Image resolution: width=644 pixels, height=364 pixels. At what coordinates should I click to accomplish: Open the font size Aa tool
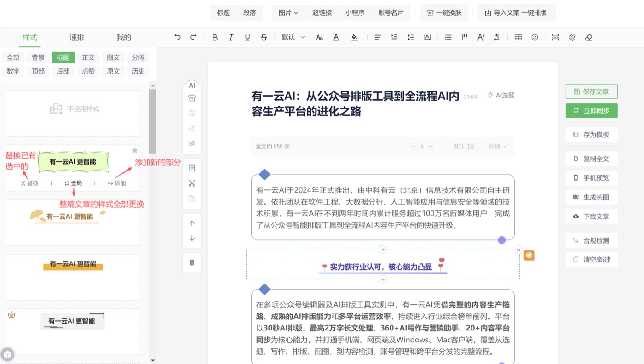(x=320, y=38)
